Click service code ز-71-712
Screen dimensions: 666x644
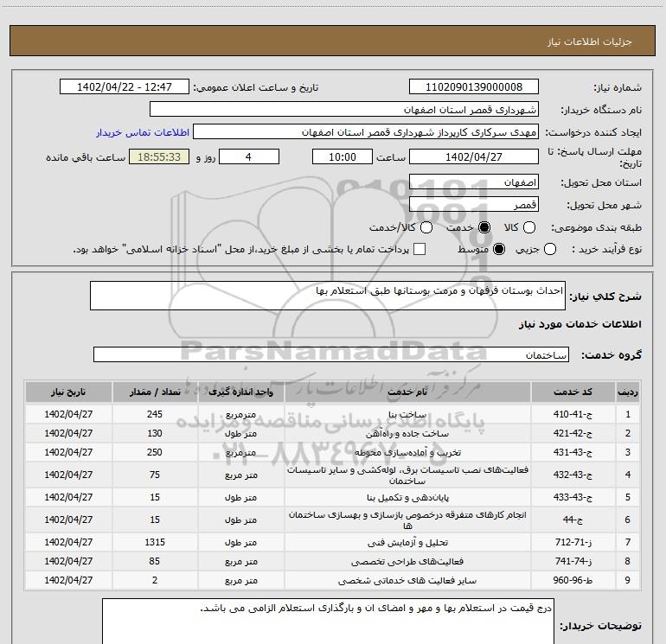point(573,543)
